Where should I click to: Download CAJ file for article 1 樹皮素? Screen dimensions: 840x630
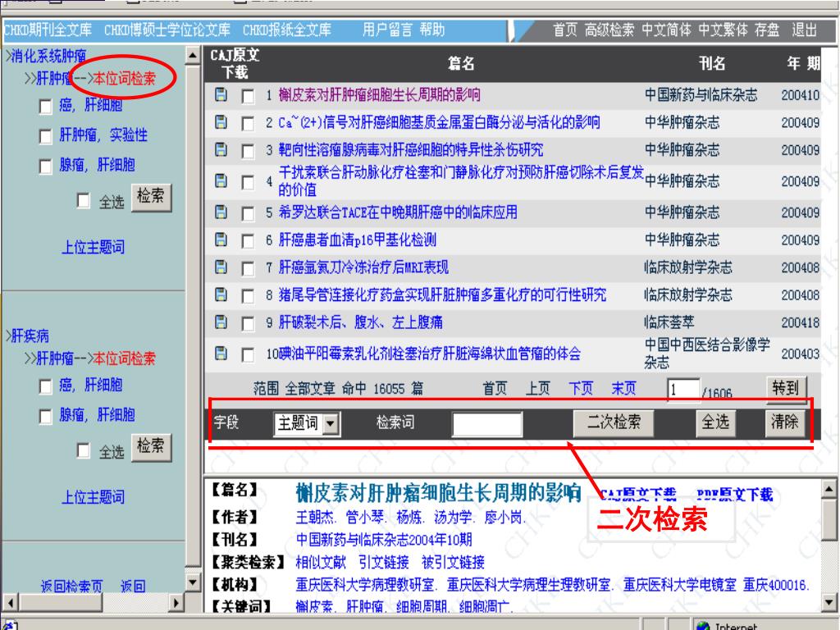point(220,95)
